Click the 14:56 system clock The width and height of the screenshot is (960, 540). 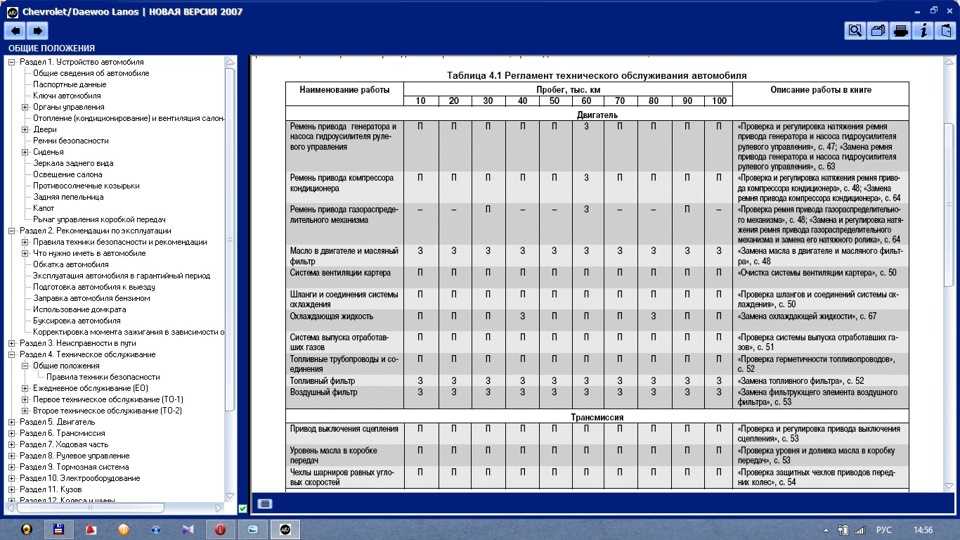tap(923, 530)
